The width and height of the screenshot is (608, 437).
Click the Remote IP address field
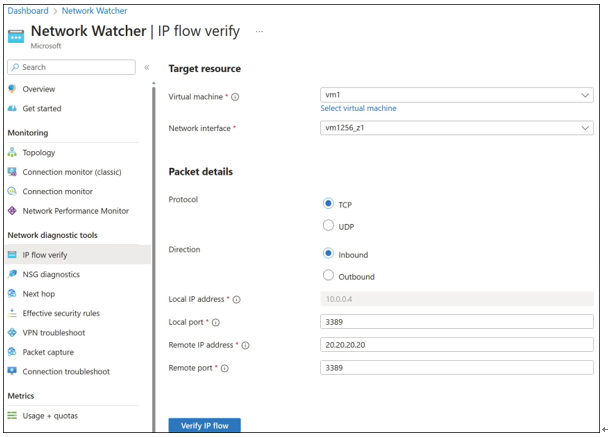457,345
